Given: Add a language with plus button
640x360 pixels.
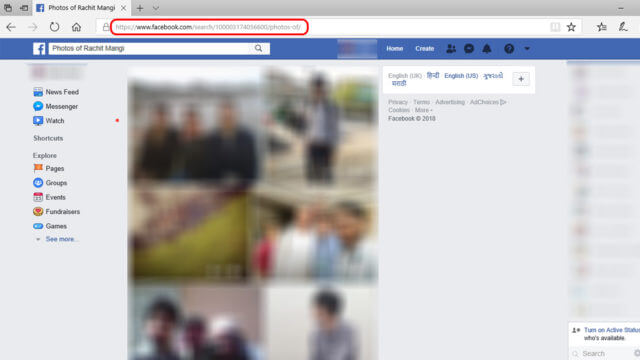Looking at the screenshot, I should coord(521,79).
